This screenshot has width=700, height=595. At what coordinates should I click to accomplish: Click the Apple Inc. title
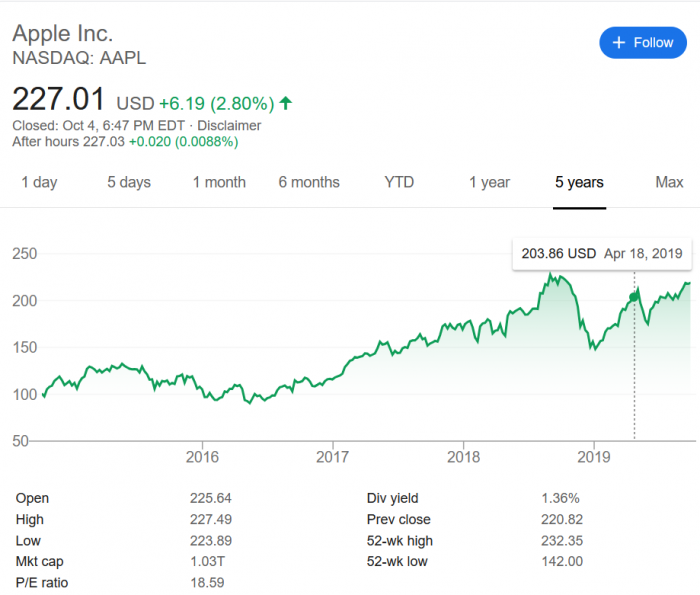69,33
